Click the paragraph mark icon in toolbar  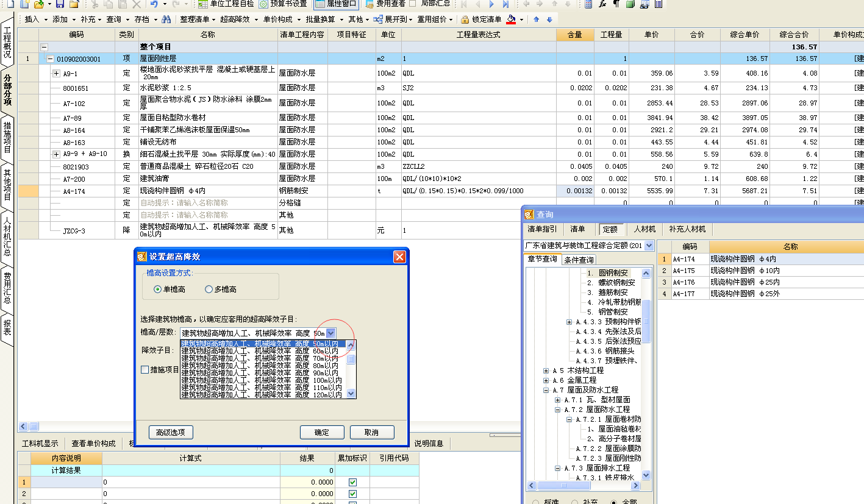pos(616,4)
